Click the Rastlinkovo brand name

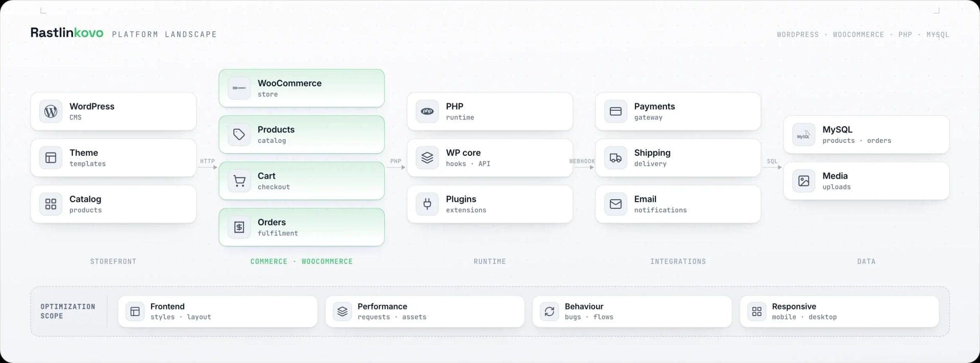(x=67, y=33)
